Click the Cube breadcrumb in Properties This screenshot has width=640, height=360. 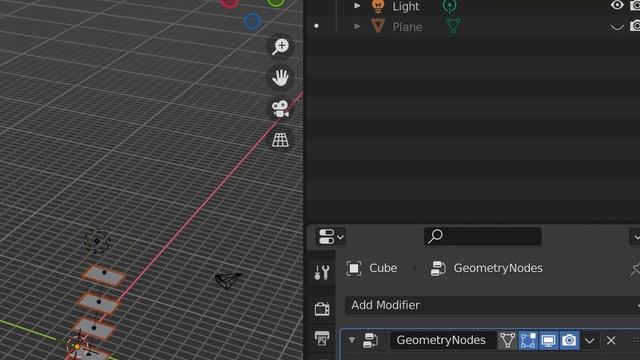(x=383, y=268)
